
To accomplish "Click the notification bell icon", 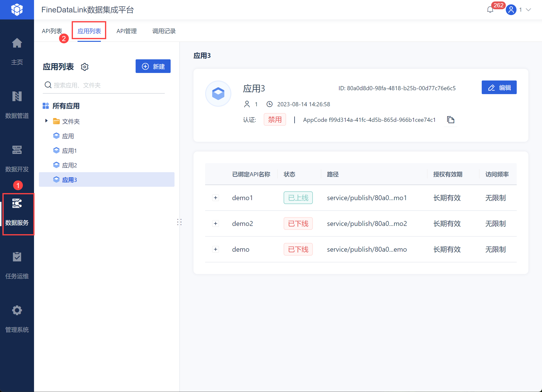I will point(490,10).
